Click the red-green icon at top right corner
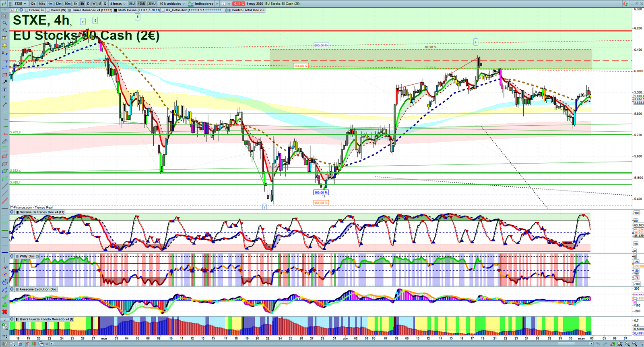 pyautogui.click(x=625, y=4)
